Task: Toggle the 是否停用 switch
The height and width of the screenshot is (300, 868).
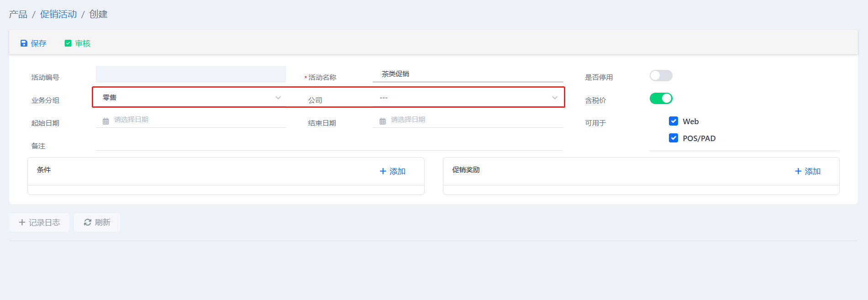Action: coord(661,75)
